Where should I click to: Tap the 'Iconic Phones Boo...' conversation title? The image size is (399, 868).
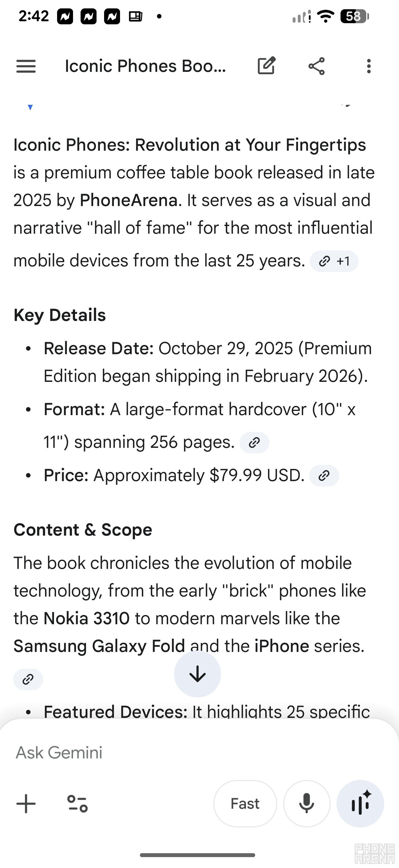coord(146,66)
